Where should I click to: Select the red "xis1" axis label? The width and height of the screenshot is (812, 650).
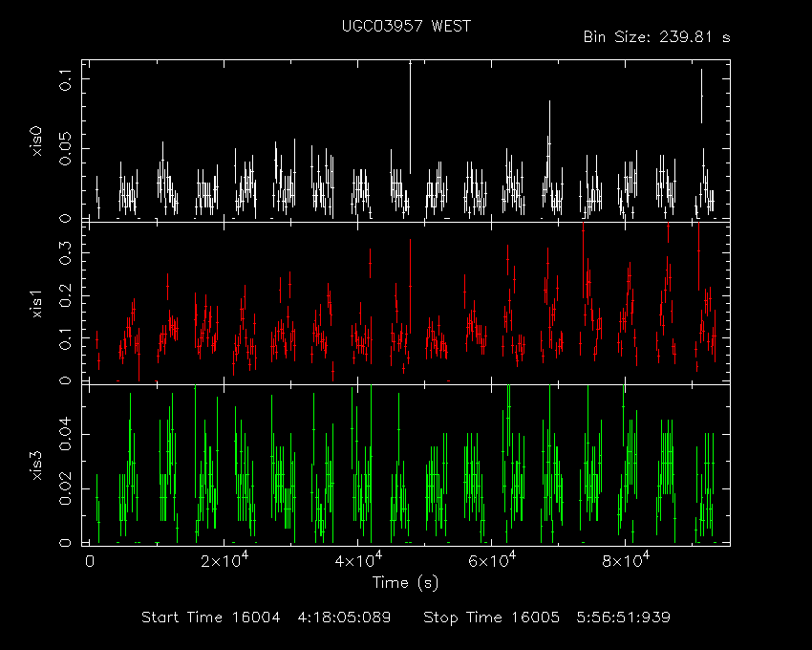pos(36,304)
